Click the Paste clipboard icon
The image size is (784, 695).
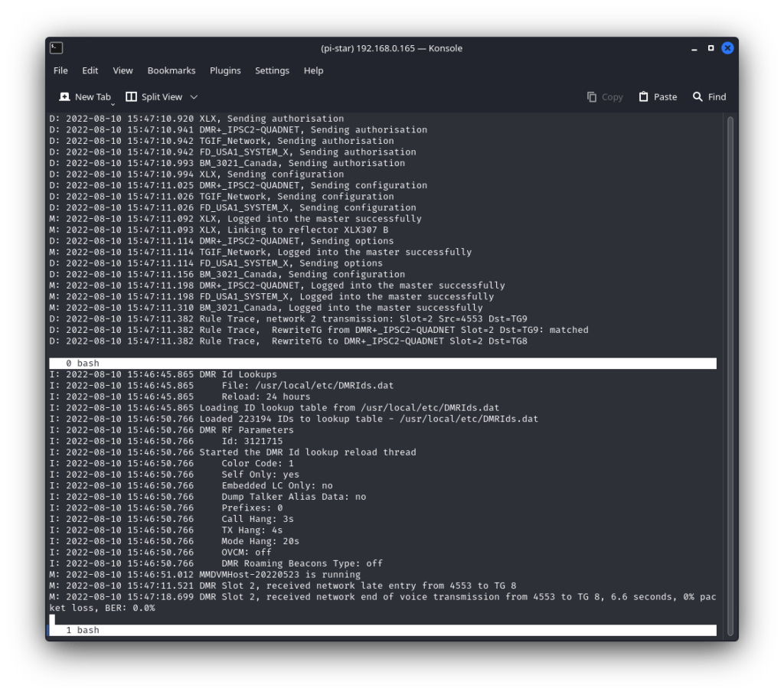[x=643, y=97]
